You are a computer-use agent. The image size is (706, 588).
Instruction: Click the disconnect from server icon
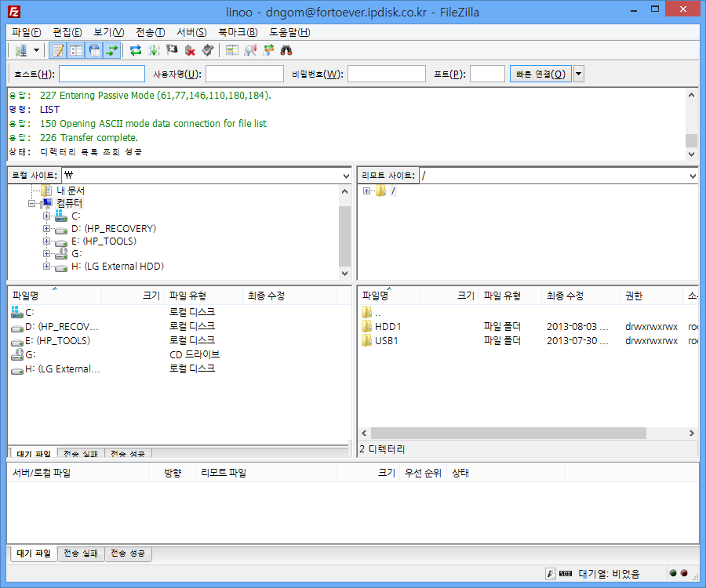[190, 50]
